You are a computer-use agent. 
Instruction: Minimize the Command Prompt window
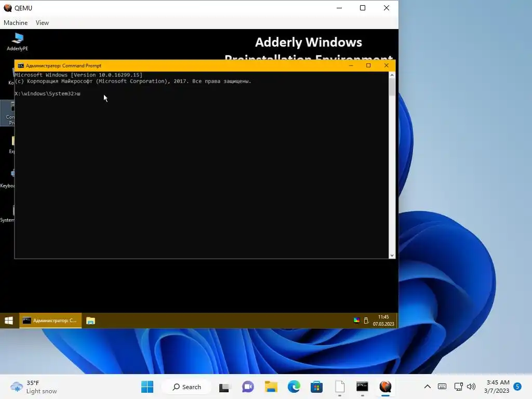click(351, 65)
